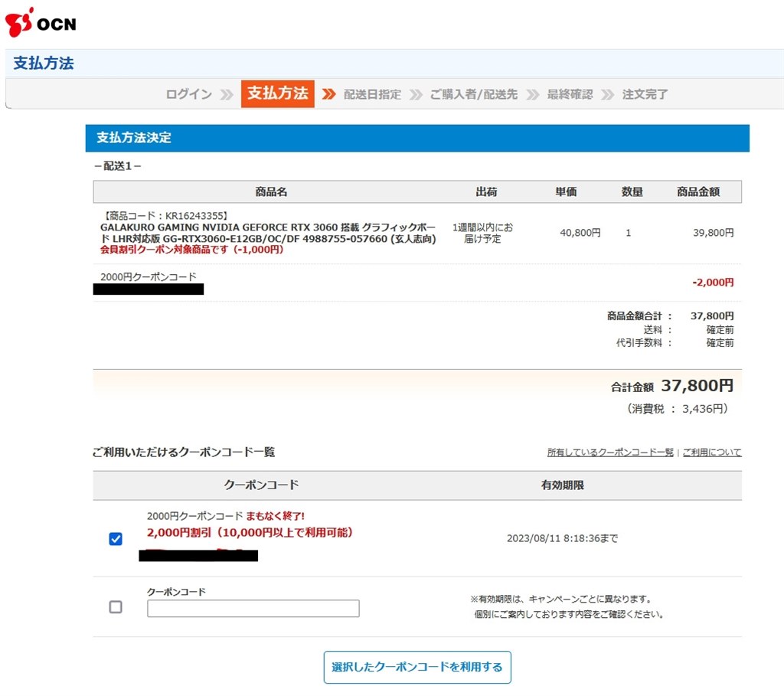Click 会員割引クーポン対象商品です (-1,000円) notice
The width and height of the screenshot is (784, 696).
[192, 250]
